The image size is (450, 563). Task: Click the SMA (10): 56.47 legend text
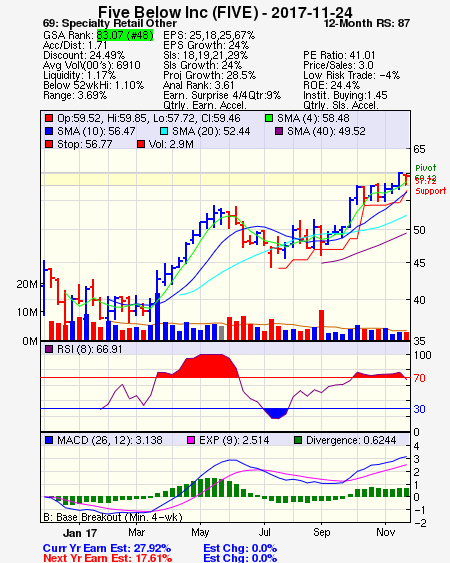point(96,131)
